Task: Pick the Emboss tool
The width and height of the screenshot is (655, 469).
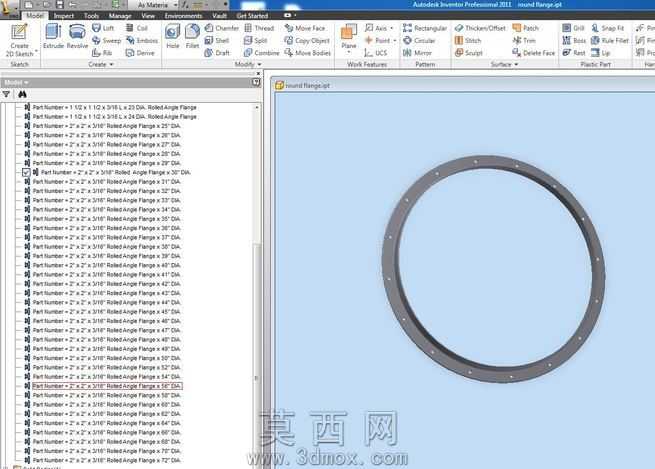Action: pos(142,41)
